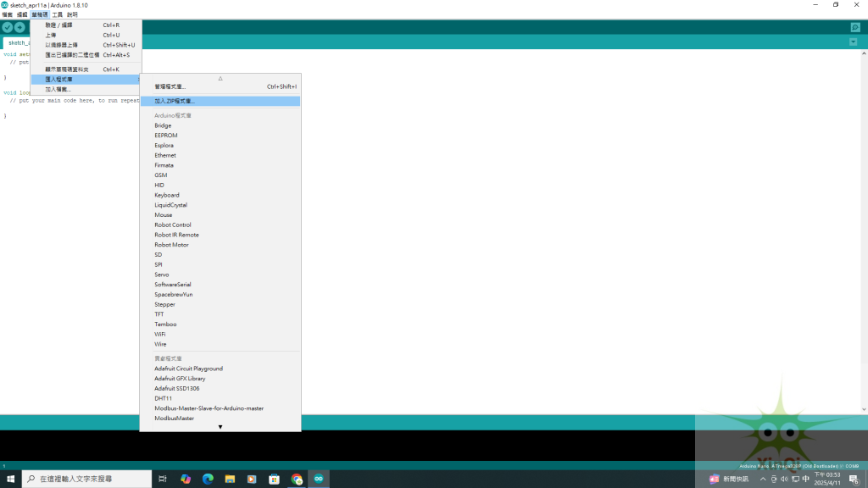Click the editor scrollbar up arrow

864,53
